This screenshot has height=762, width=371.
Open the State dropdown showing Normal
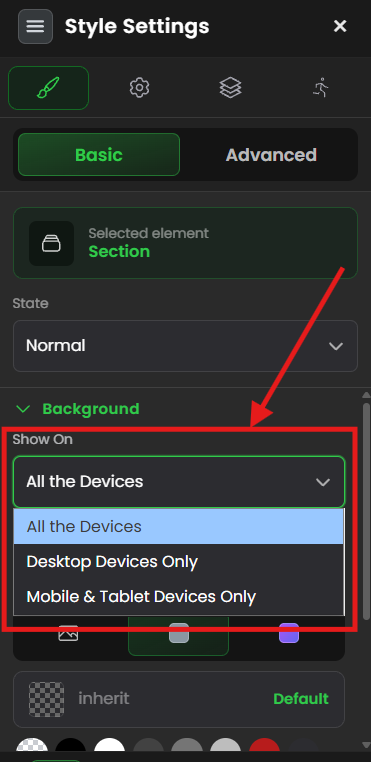(x=185, y=346)
